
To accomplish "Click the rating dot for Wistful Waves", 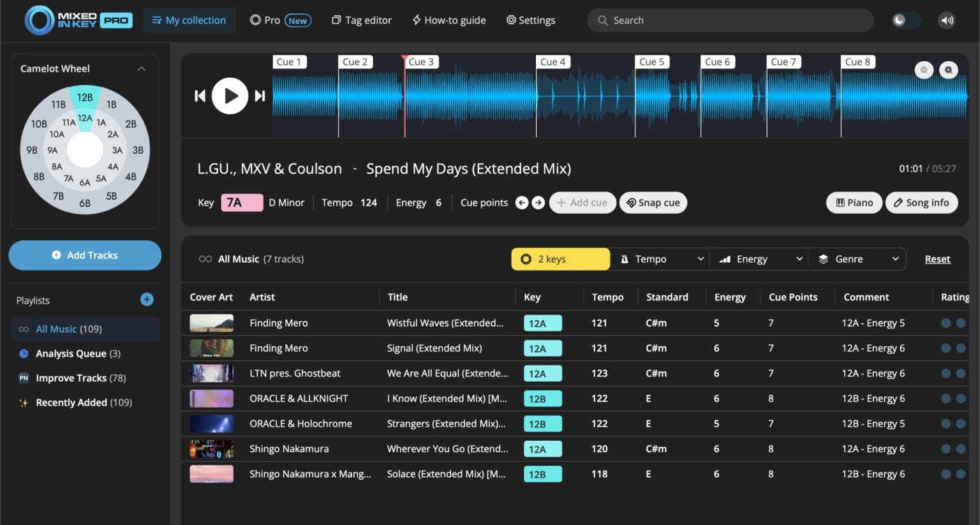I will pos(945,323).
